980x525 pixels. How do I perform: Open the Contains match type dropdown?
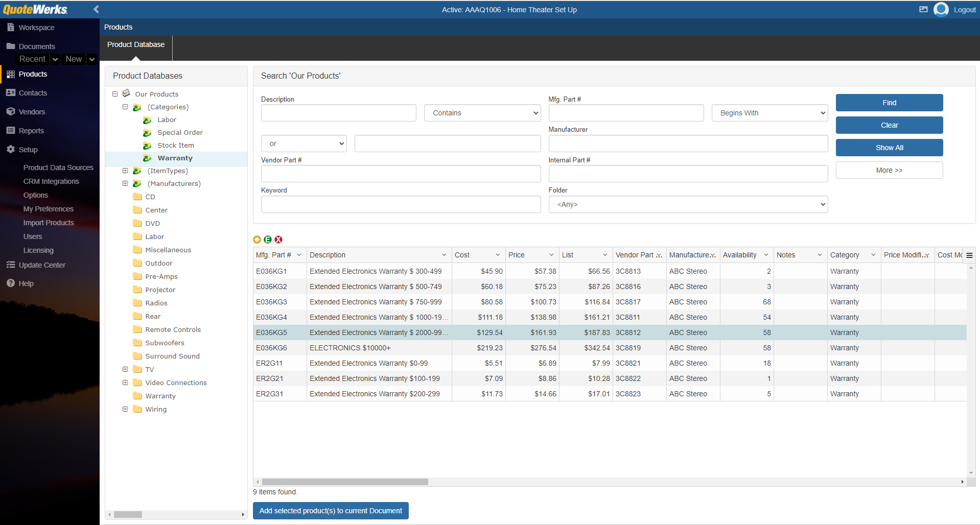pos(482,113)
